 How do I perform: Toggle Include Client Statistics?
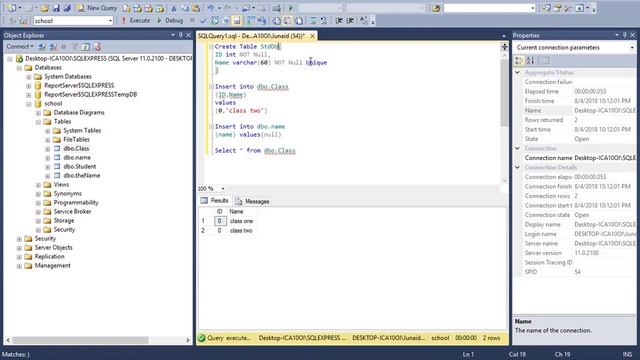[x=262, y=20]
